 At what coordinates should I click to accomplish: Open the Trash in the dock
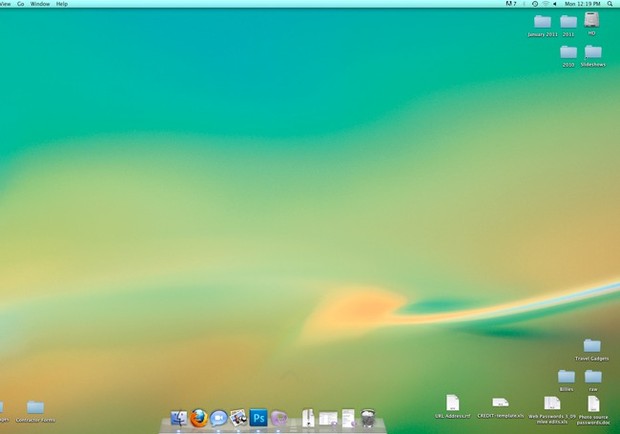(368, 418)
